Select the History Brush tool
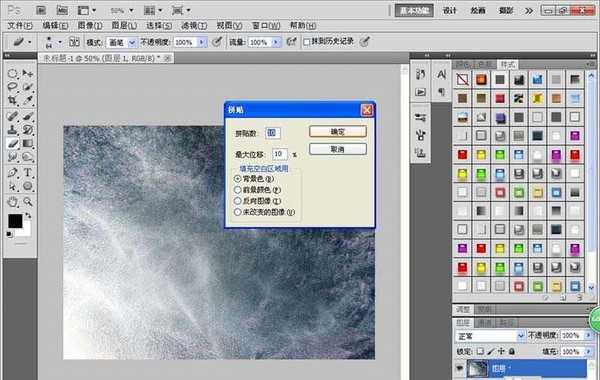The height and width of the screenshot is (380, 600). click(x=28, y=130)
